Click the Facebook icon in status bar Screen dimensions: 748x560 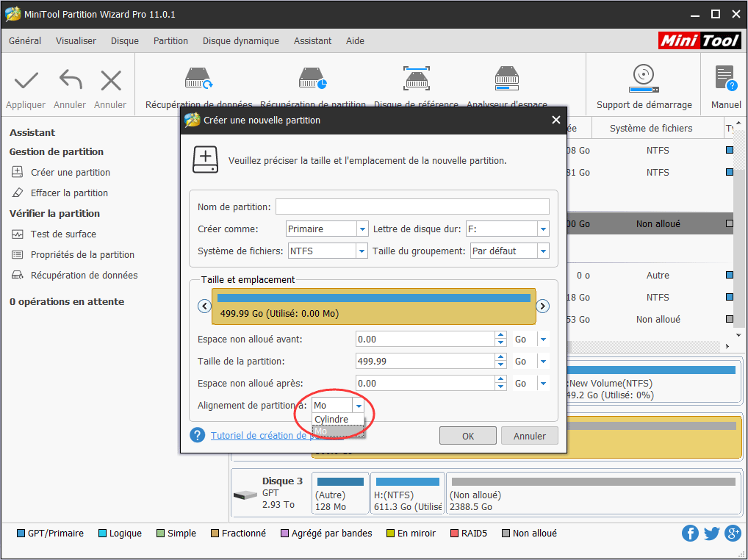point(690,533)
